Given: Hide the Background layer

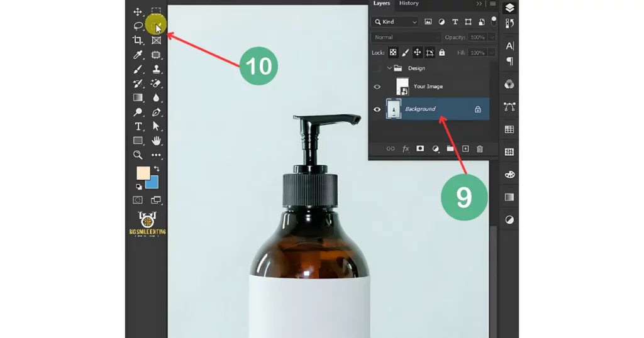Looking at the screenshot, I should click(x=377, y=109).
